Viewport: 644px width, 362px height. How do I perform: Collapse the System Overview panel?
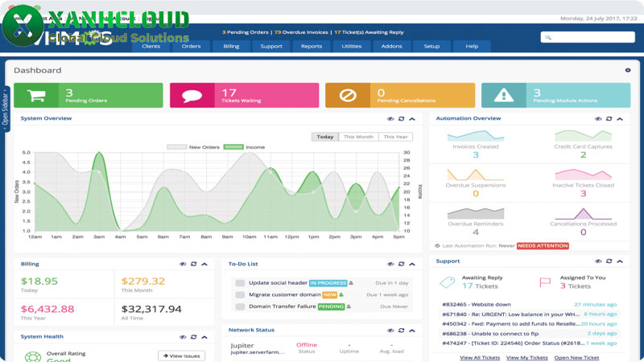pyautogui.click(x=412, y=118)
